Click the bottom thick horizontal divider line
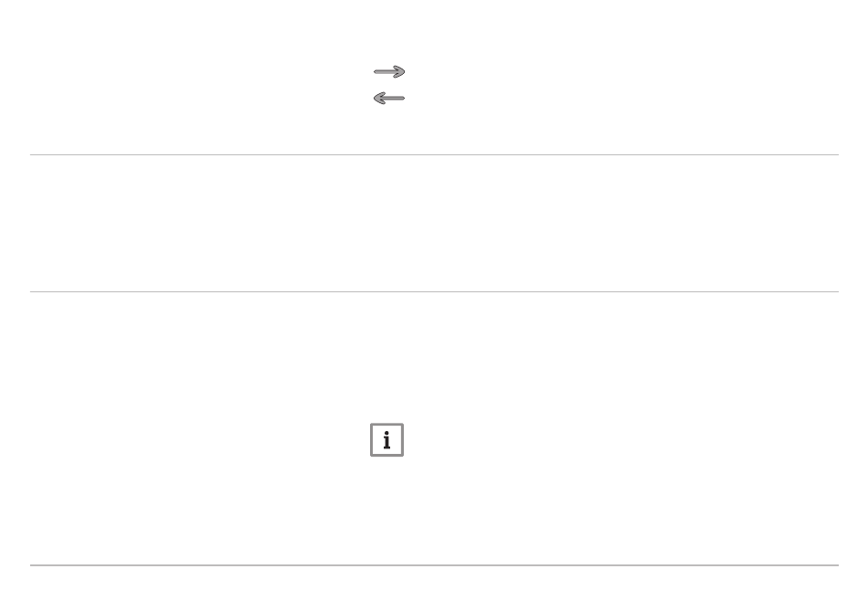The width and height of the screenshot is (868, 590). pos(434,565)
